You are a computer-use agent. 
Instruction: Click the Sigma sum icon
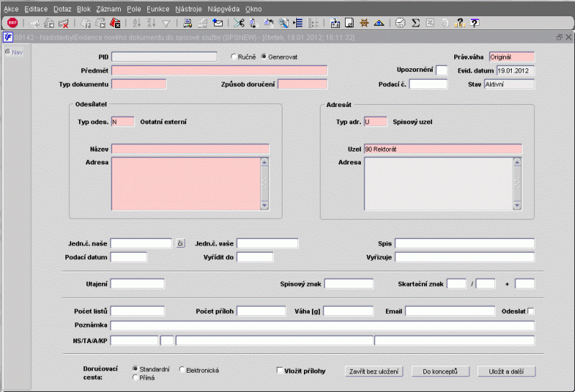(415, 23)
